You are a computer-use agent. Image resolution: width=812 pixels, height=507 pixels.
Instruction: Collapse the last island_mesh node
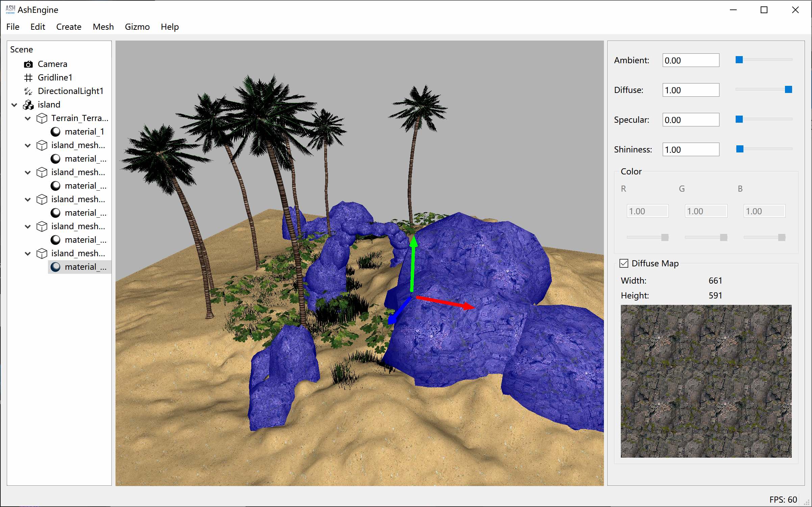pyautogui.click(x=28, y=254)
